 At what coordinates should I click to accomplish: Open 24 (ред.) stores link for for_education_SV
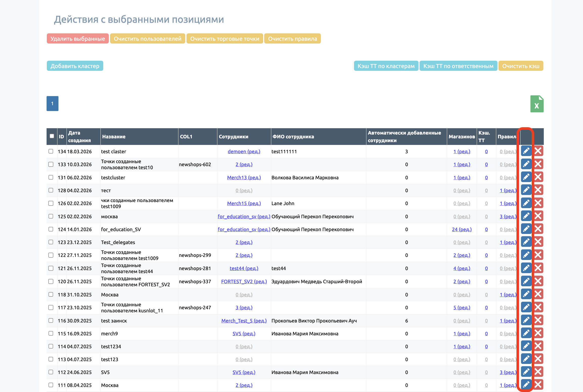click(462, 229)
